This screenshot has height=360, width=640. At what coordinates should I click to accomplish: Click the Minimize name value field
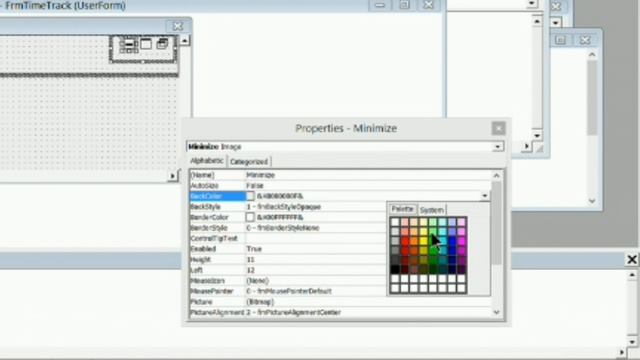[368, 175]
